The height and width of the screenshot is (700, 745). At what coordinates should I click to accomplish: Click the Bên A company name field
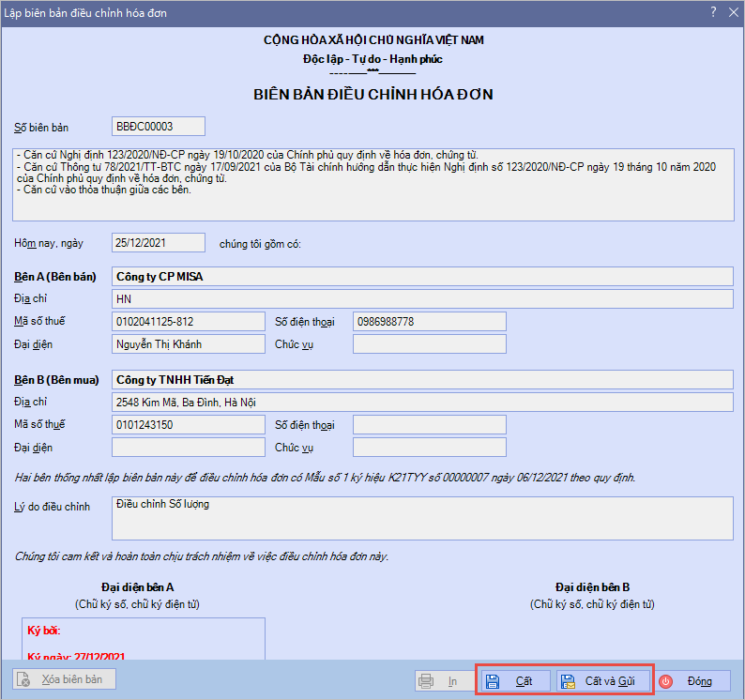point(421,277)
